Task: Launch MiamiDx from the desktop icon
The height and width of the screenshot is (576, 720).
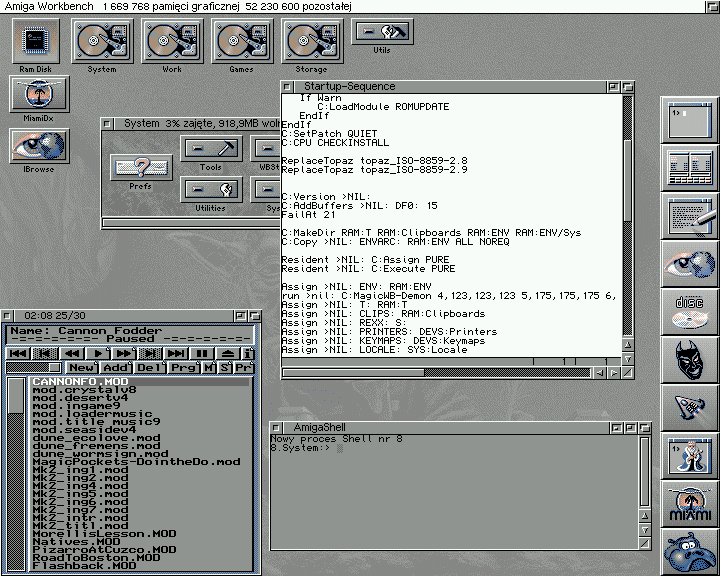Action: pos(39,94)
